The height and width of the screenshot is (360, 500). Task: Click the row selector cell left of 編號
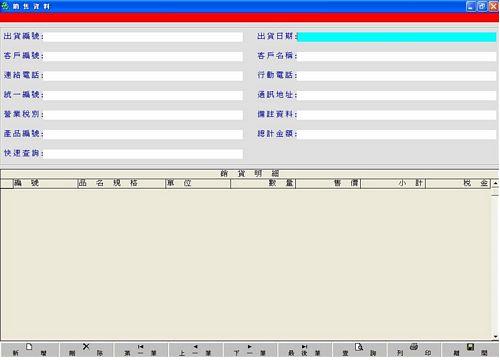(x=7, y=183)
